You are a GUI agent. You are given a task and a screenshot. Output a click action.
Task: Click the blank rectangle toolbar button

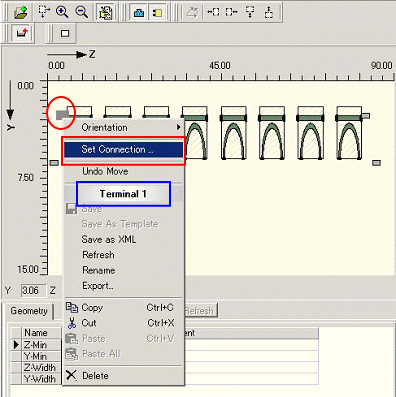pos(65,33)
